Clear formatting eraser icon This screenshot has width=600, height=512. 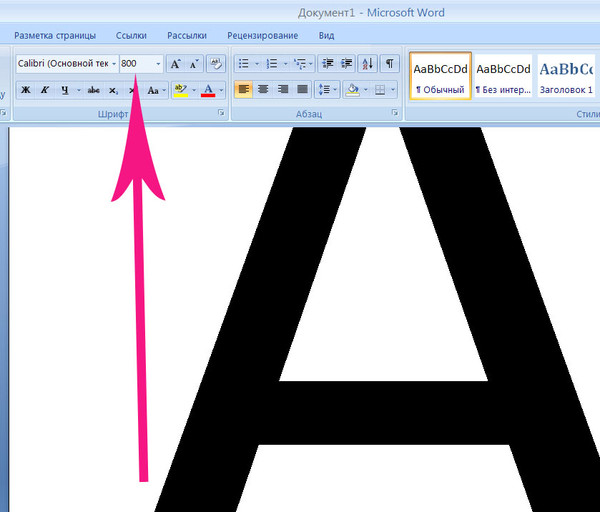pyautogui.click(x=216, y=64)
